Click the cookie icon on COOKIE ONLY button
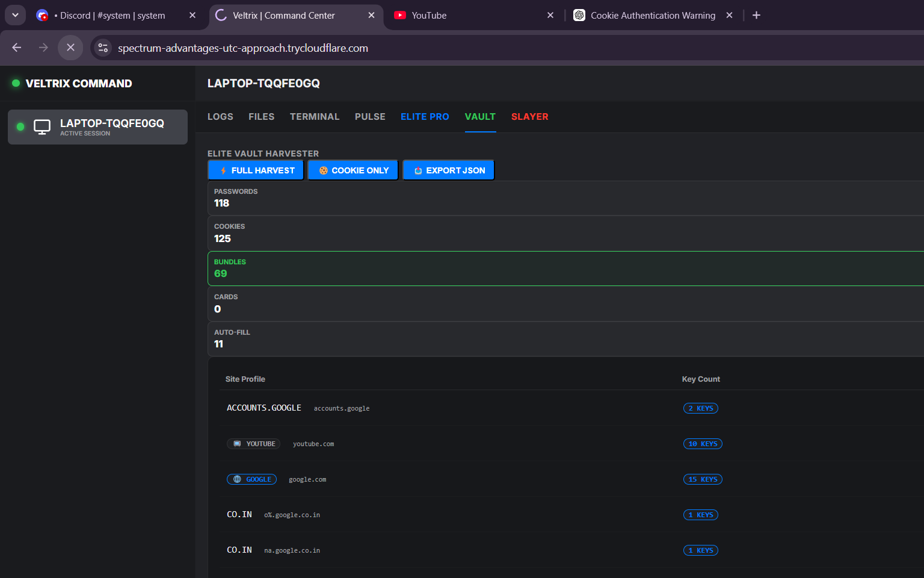 point(324,170)
